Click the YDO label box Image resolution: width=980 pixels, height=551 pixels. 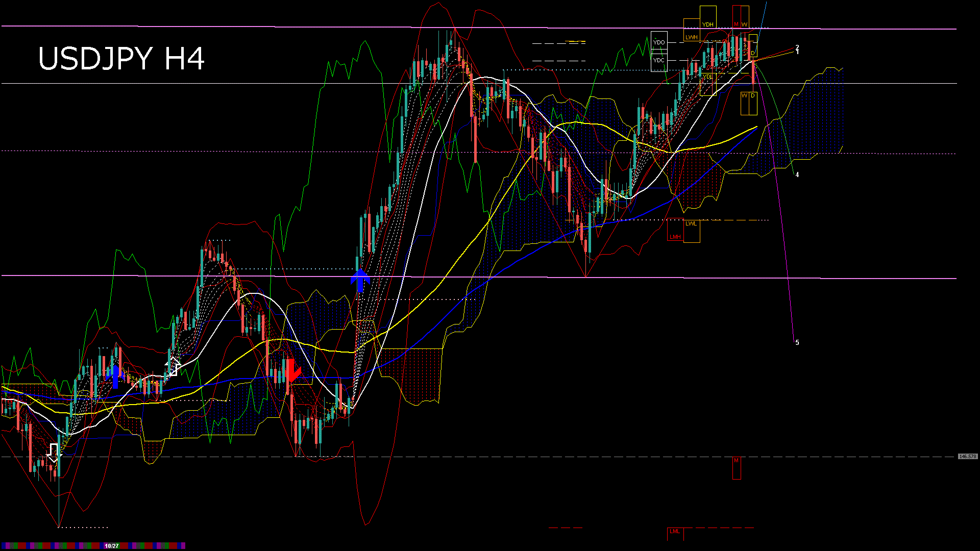pyautogui.click(x=659, y=42)
